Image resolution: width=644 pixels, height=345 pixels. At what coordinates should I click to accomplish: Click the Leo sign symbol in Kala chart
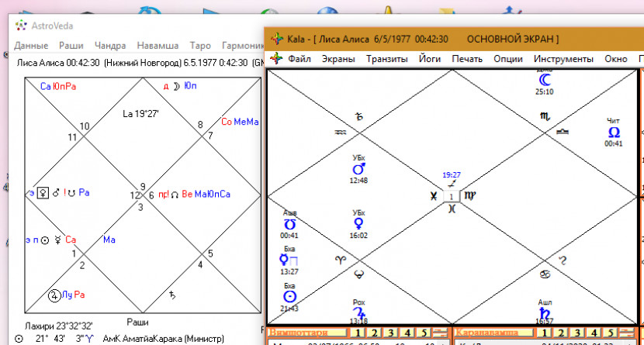pos(563,260)
